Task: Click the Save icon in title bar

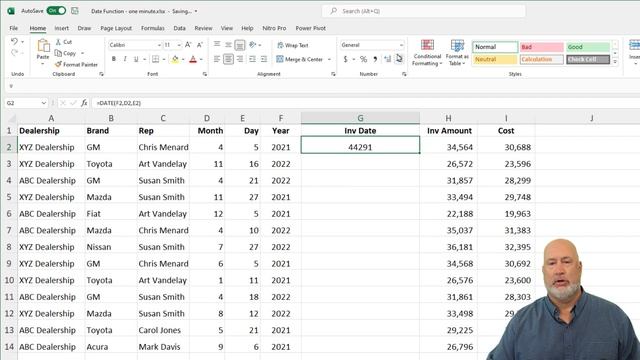Action: click(x=75, y=11)
